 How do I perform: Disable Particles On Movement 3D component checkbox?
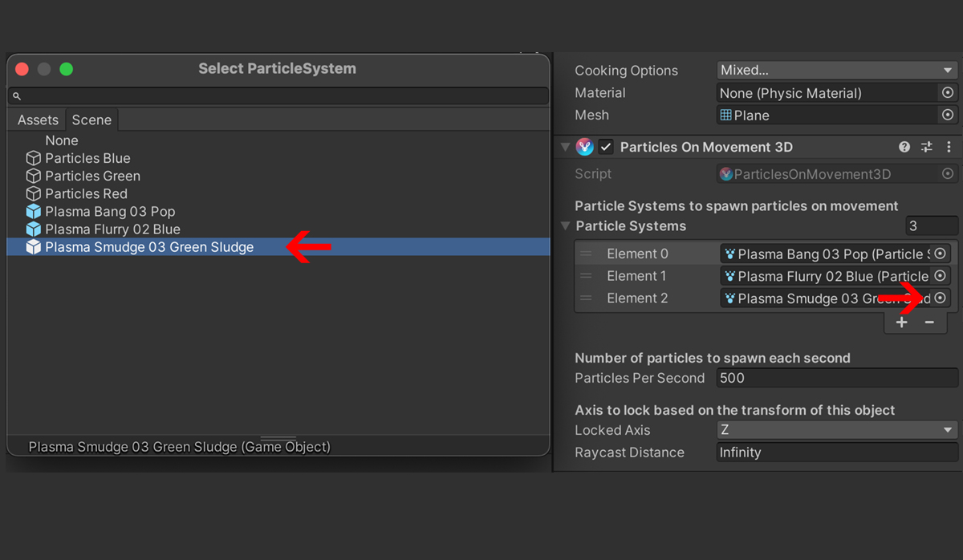point(606,147)
